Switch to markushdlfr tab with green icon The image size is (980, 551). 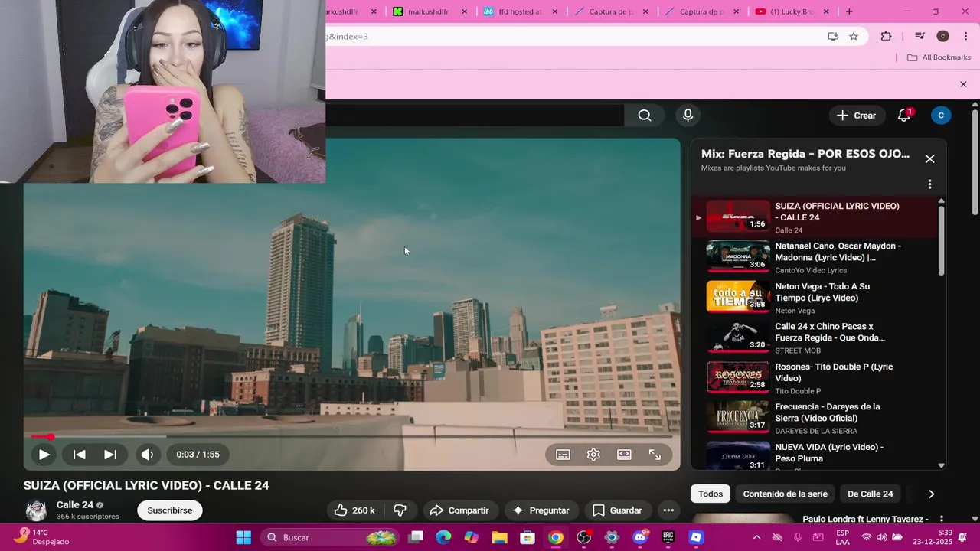click(x=429, y=11)
